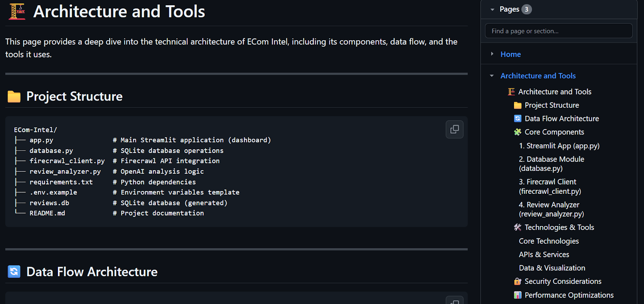Viewport: 644px width, 304px height.
Task: Click the Project Structure main heading
Action: [x=74, y=97]
